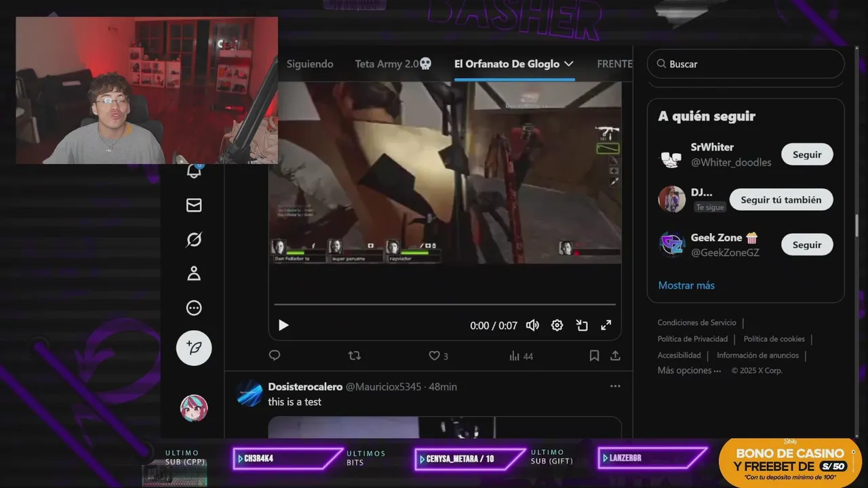
Task: Select El Orfanato De Gloglo tab
Action: pos(507,64)
